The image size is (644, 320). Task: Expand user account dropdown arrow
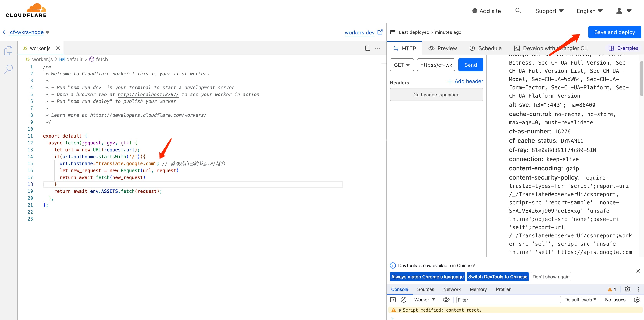[629, 11]
